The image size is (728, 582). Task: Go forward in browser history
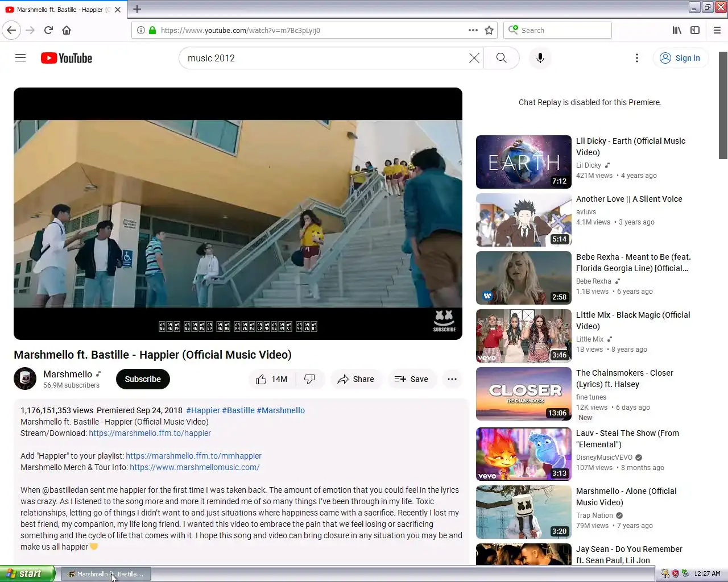tap(31, 30)
